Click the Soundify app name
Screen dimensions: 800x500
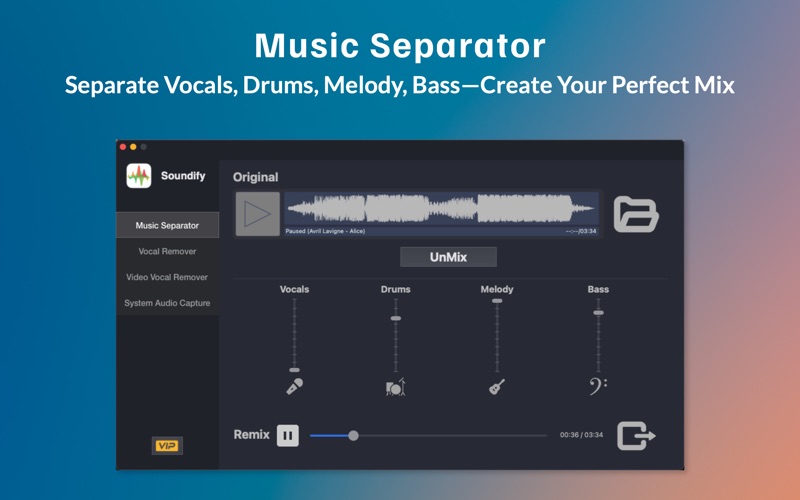pyautogui.click(x=183, y=176)
